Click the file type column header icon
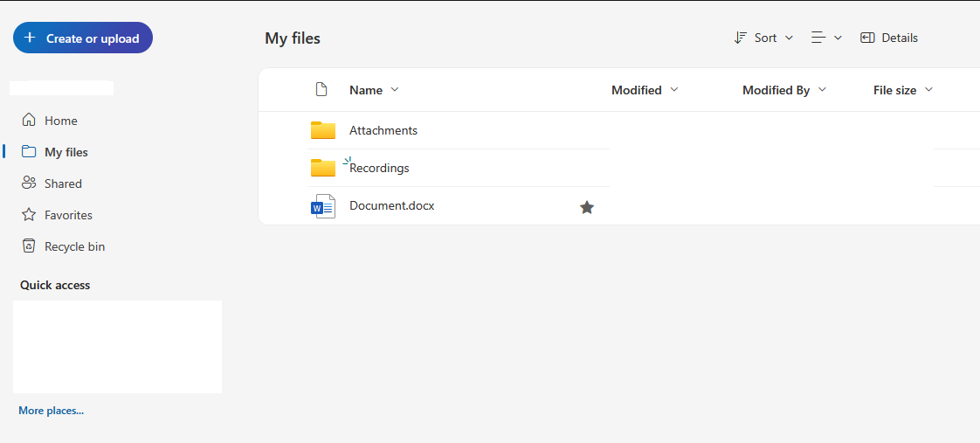Image resolution: width=980 pixels, height=443 pixels. coord(321,90)
